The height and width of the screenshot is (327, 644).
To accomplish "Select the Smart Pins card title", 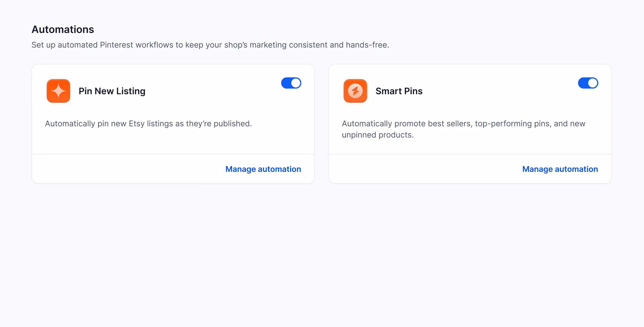I will [399, 91].
